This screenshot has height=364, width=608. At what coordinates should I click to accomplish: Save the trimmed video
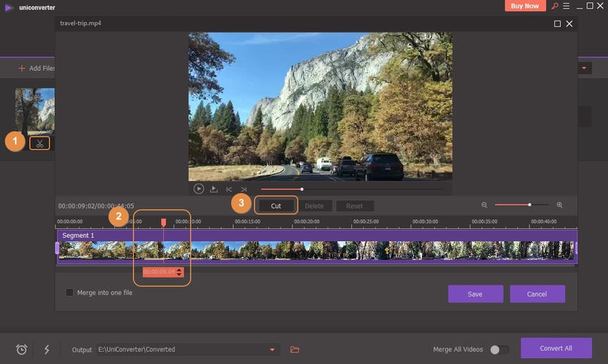point(475,294)
